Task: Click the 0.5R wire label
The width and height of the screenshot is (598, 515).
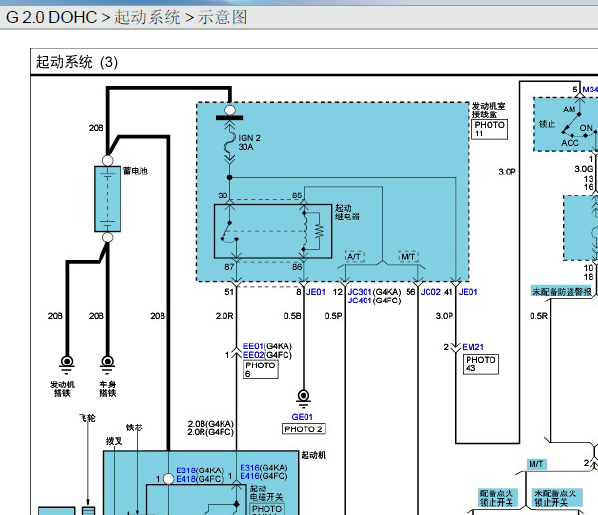Action: [x=539, y=316]
